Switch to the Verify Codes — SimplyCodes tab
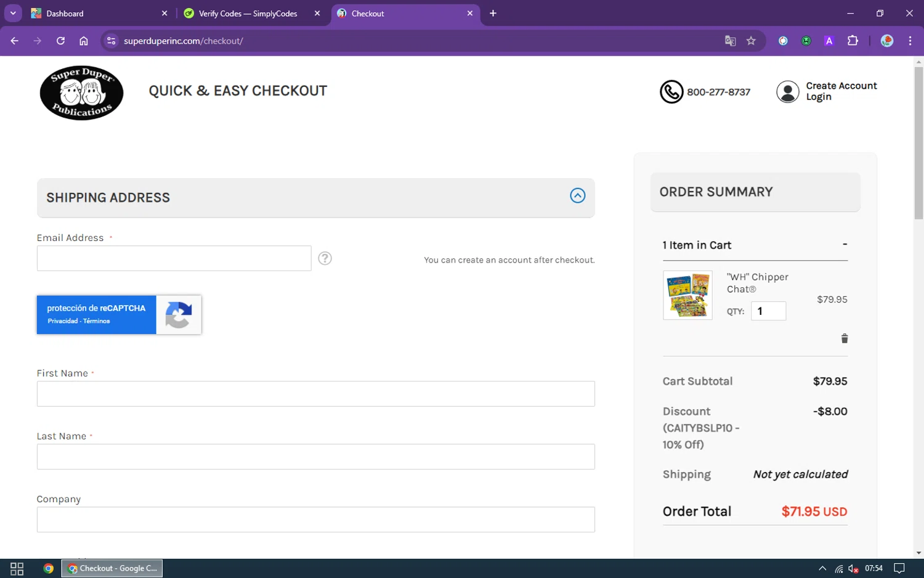 pyautogui.click(x=253, y=13)
